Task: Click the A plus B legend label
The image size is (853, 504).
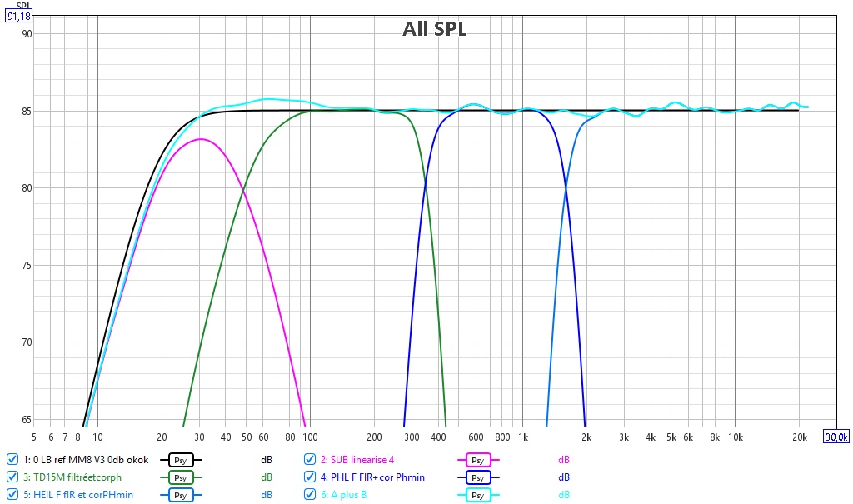Action: click(x=343, y=494)
